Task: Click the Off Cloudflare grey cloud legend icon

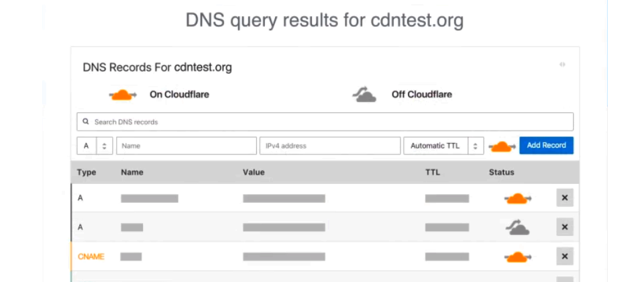Action: tap(364, 94)
